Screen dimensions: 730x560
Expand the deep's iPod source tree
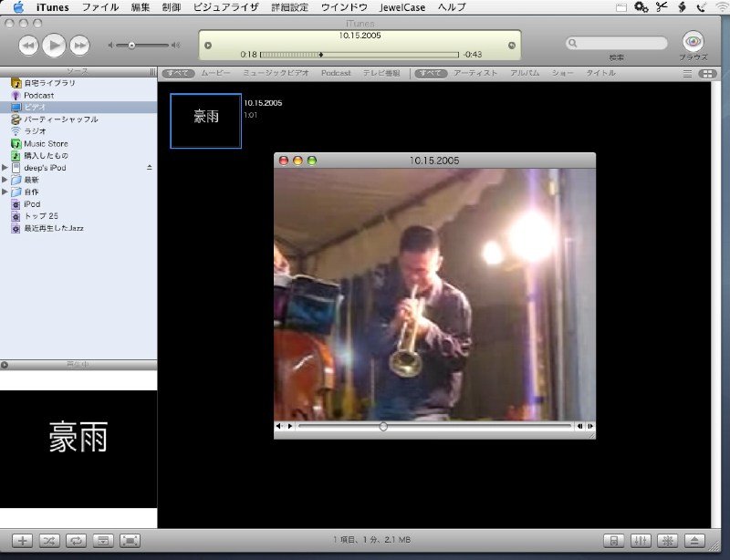tap(5, 168)
